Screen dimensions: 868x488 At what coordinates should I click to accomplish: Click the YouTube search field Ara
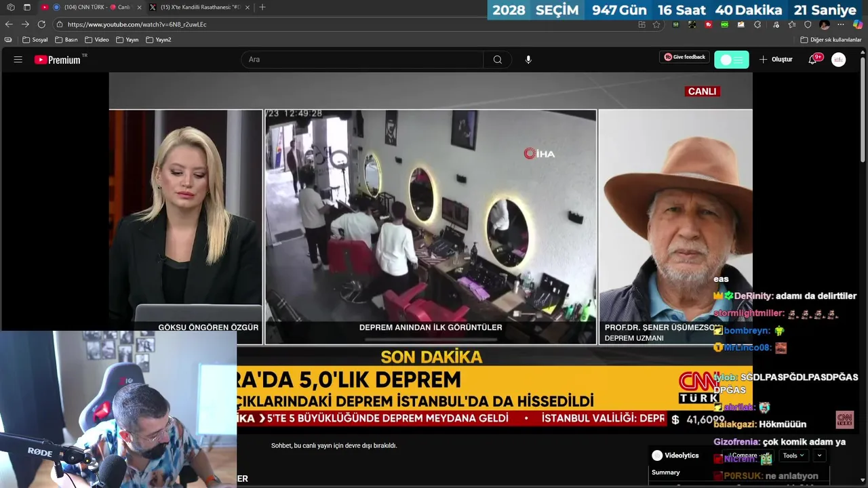tap(362, 60)
